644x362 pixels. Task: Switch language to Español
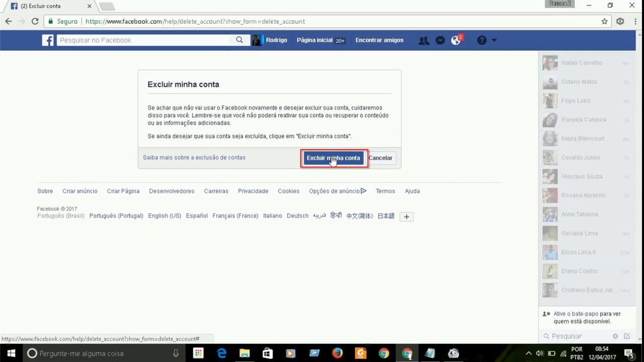tap(197, 216)
